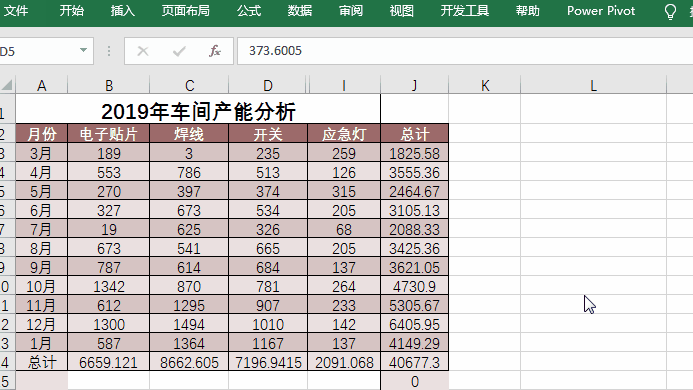This screenshot has width=693, height=390.
Task: Open the 开始 ribbon tab
Action: pyautogui.click(x=72, y=11)
